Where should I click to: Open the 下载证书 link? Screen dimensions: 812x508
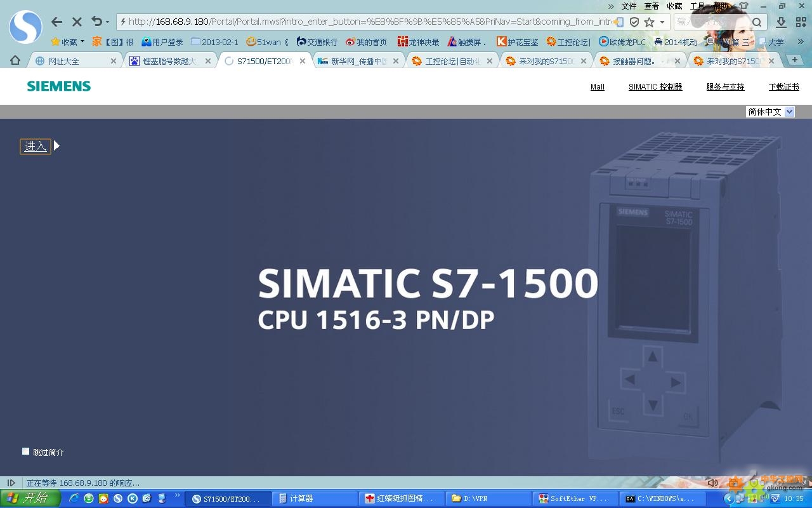pyautogui.click(x=784, y=87)
